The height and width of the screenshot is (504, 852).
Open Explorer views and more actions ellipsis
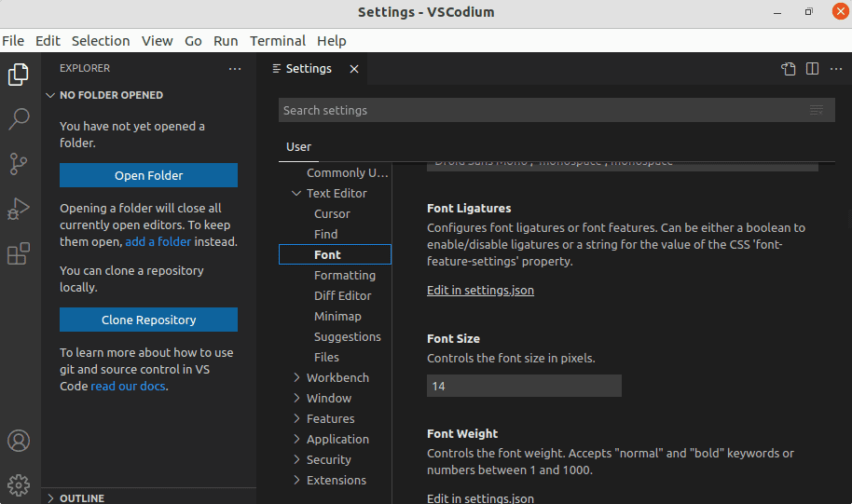[x=235, y=68]
